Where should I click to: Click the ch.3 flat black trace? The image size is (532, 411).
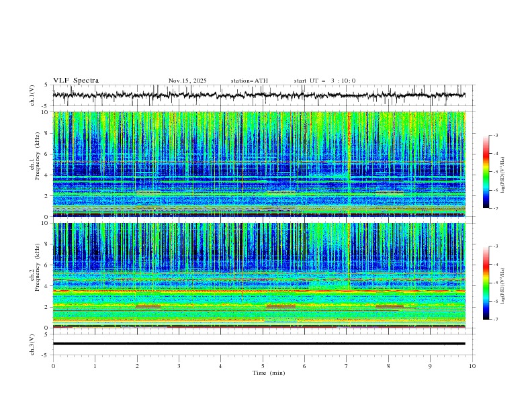[x=259, y=344]
